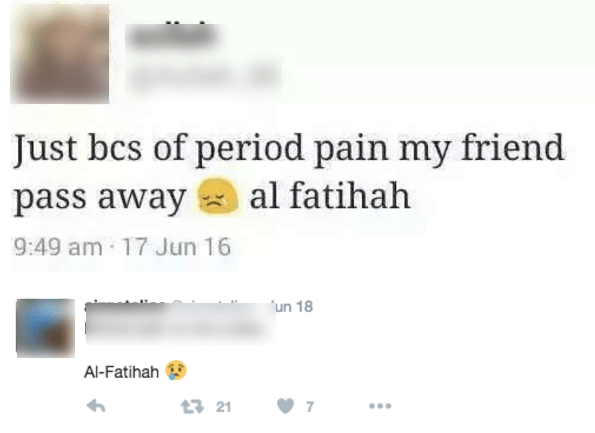Click the reply arrow icon under the reply
This screenshot has height=433, width=595.
point(96,406)
